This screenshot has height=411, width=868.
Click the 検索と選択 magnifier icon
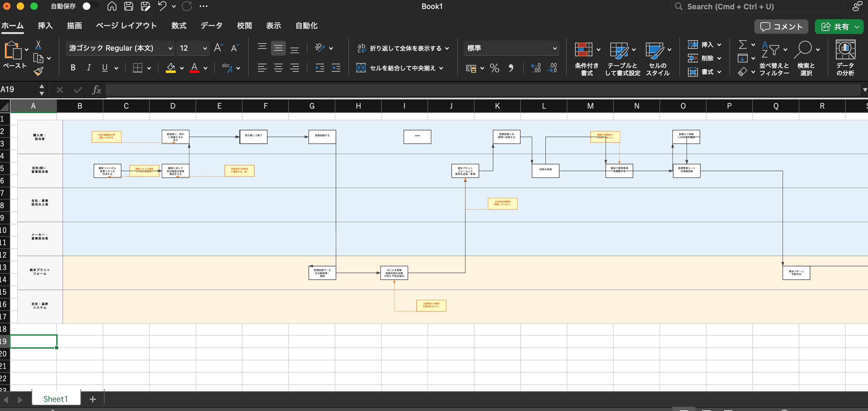tap(805, 50)
